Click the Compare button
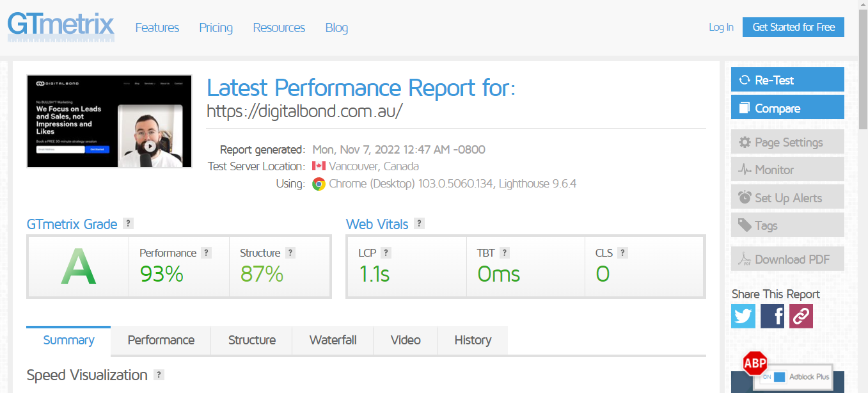Screen dimensions: 868x393 click(787, 108)
